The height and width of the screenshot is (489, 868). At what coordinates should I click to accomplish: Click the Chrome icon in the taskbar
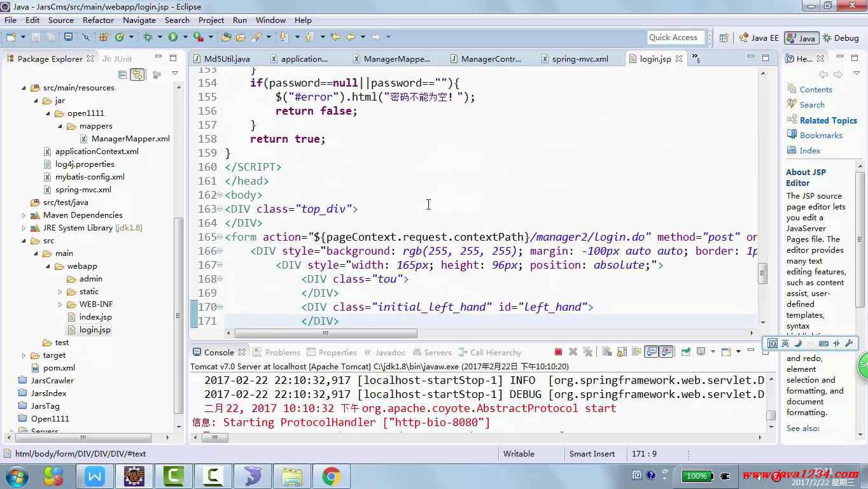tap(330, 476)
